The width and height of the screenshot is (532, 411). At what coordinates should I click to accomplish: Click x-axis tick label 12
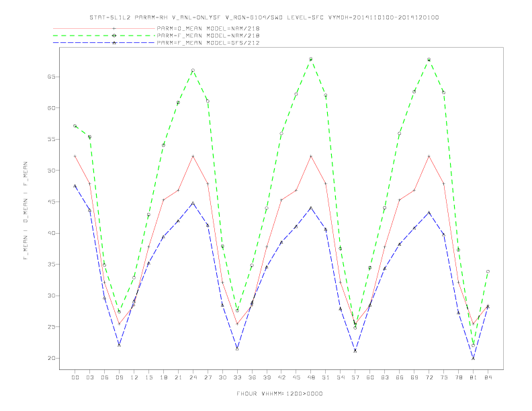[134, 377]
